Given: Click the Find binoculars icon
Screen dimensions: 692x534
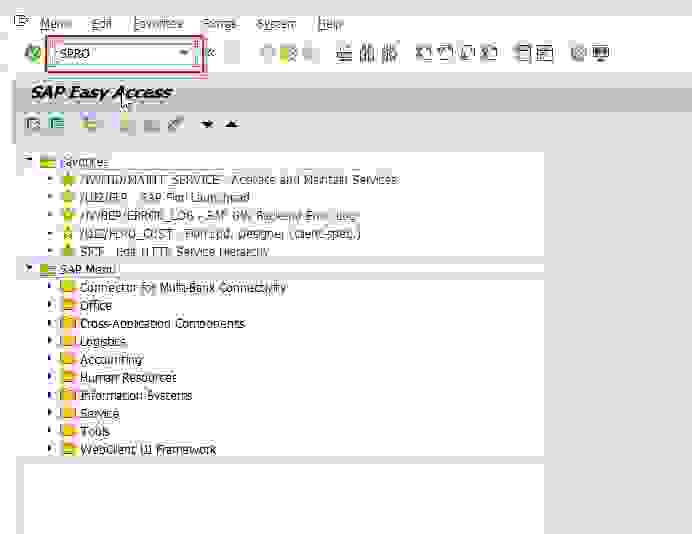Looking at the screenshot, I should (x=367, y=53).
